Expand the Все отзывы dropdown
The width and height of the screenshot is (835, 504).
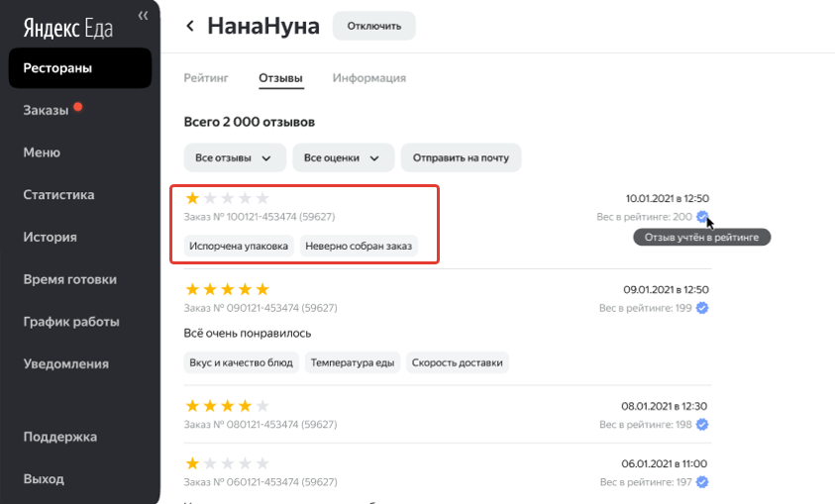click(x=235, y=157)
